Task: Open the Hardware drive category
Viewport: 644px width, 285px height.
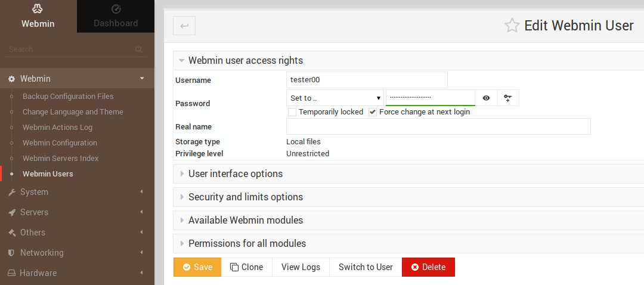Action: [x=38, y=273]
